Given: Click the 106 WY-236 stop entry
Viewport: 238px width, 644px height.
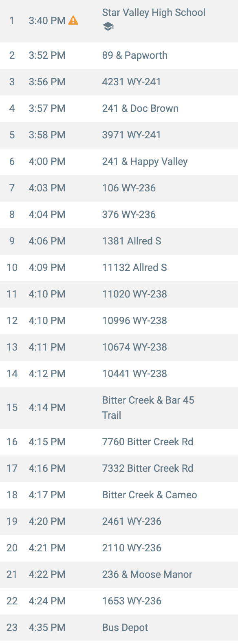Looking at the screenshot, I should (119, 188).
